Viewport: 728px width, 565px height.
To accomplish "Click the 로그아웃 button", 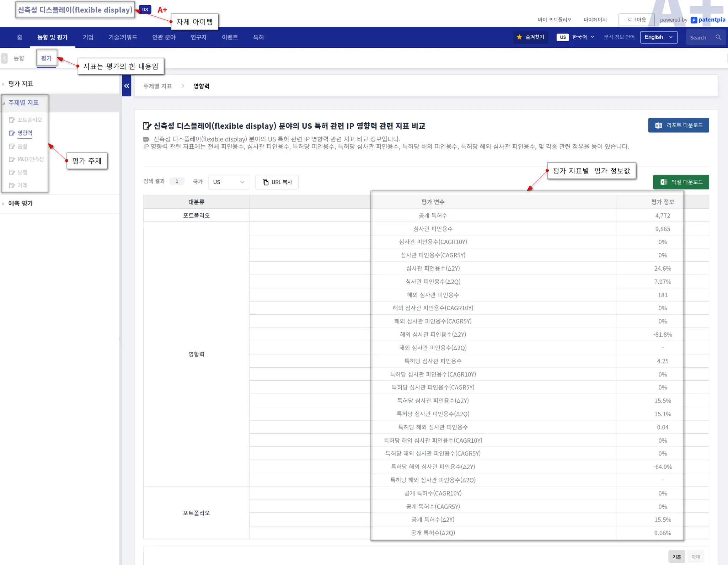I will click(x=636, y=20).
